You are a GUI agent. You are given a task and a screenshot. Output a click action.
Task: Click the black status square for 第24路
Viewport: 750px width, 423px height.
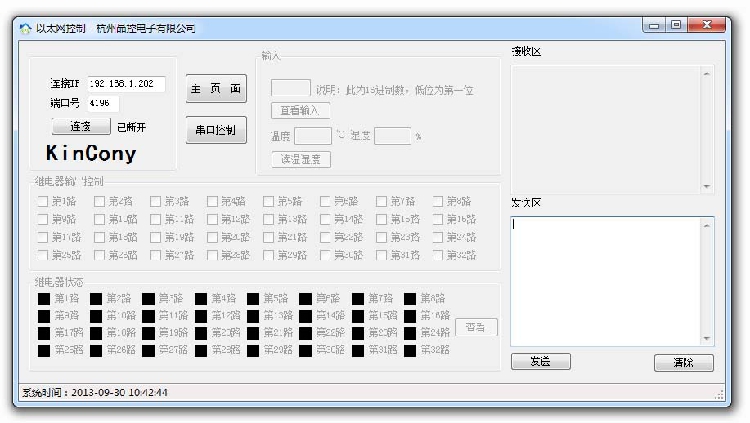pos(410,333)
